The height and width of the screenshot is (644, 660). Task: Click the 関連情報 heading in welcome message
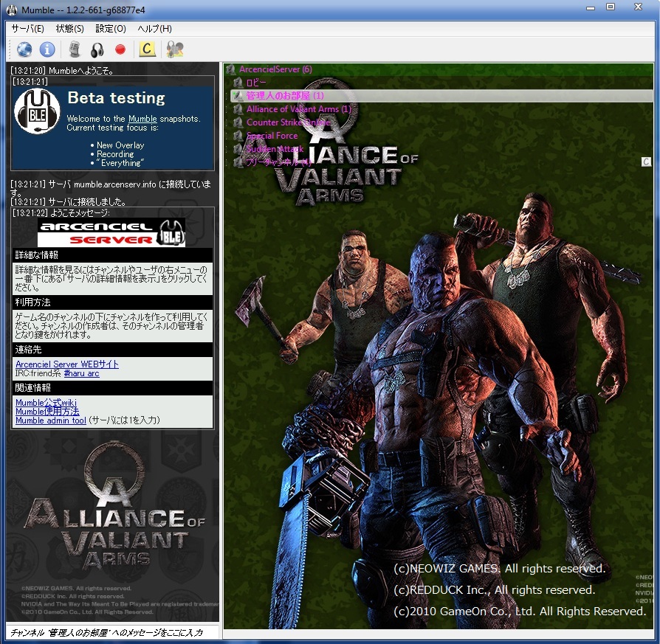(x=32, y=387)
